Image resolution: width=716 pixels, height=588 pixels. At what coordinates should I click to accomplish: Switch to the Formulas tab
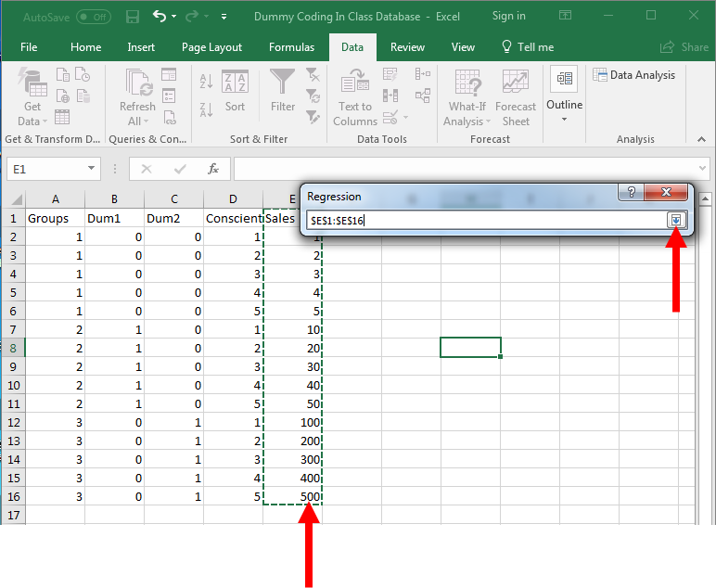pyautogui.click(x=291, y=47)
